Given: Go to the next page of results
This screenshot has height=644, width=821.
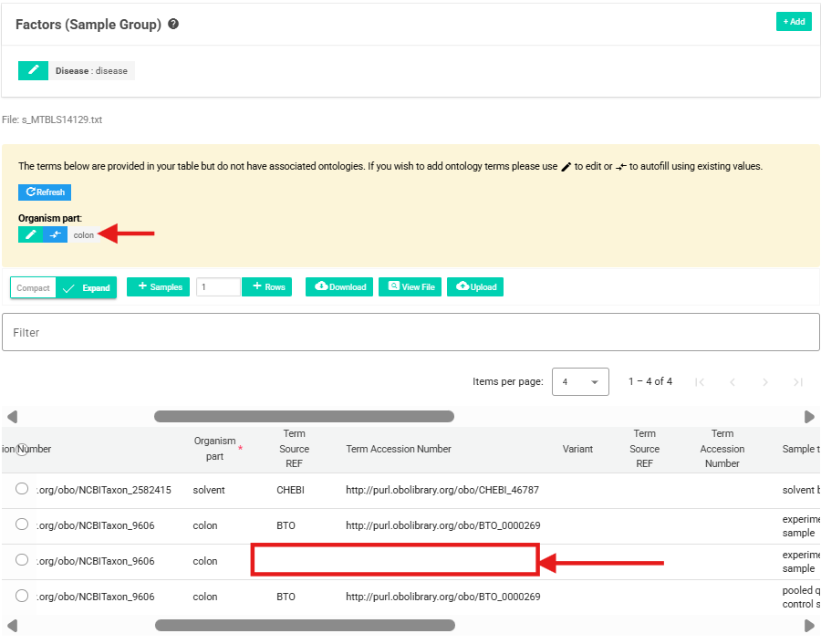Looking at the screenshot, I should (x=765, y=381).
